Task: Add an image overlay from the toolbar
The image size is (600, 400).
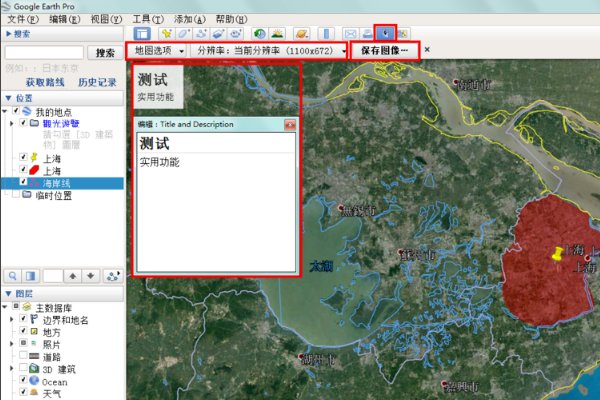Action: coord(218,34)
